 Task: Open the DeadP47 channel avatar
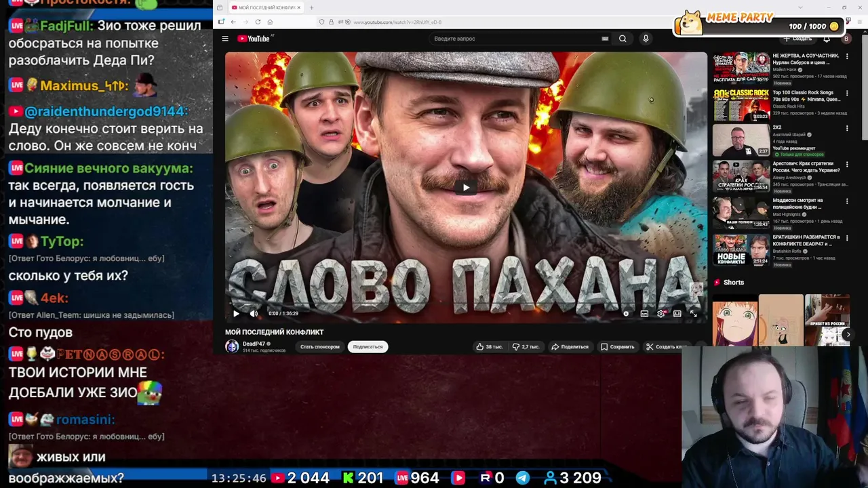coord(232,346)
